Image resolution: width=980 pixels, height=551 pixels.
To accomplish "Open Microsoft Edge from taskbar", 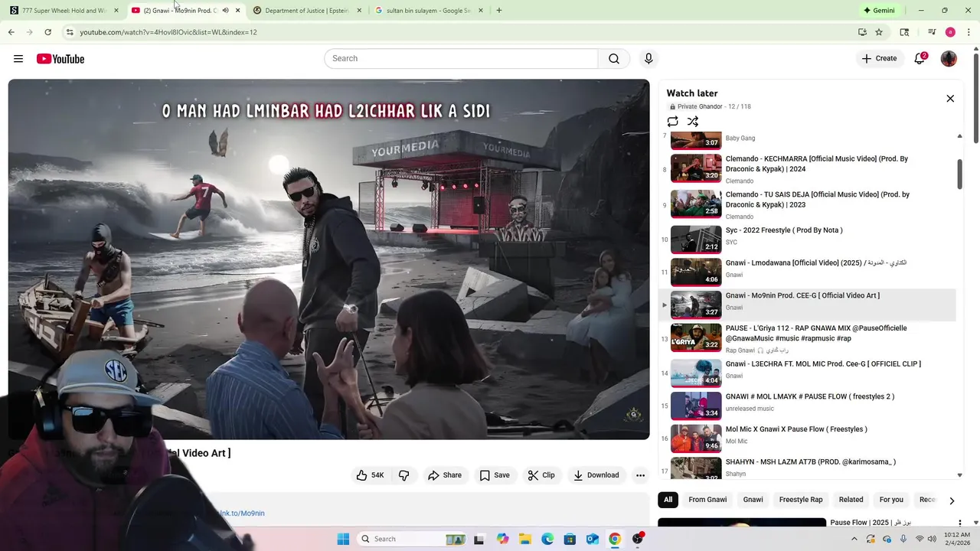I will pyautogui.click(x=547, y=539).
